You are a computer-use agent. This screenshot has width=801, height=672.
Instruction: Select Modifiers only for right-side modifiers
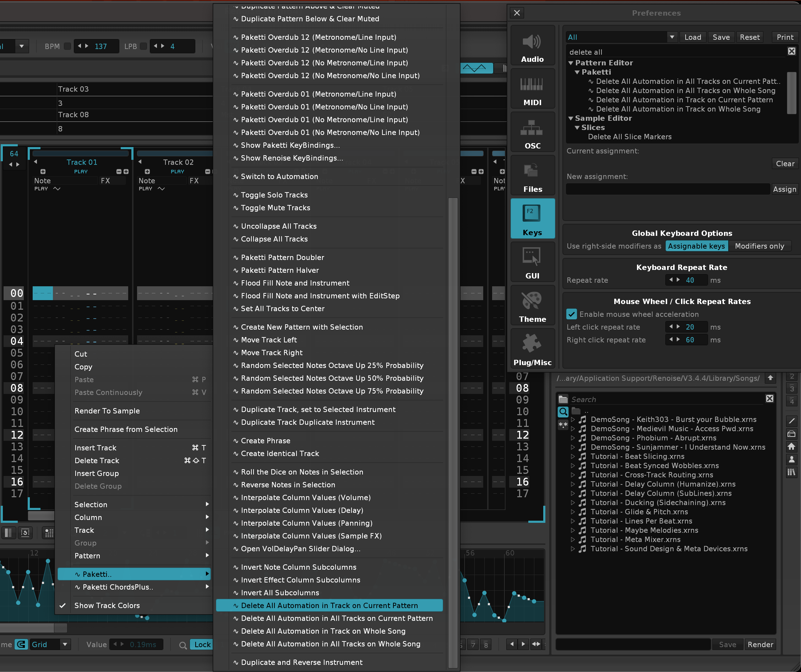(759, 246)
